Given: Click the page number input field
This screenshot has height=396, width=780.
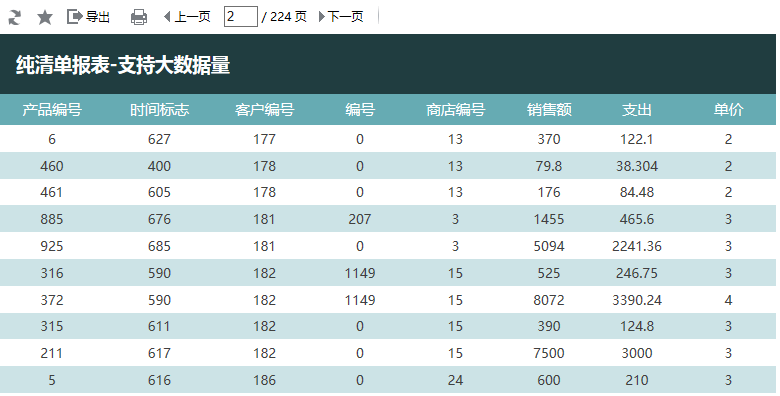Looking at the screenshot, I should (x=241, y=16).
